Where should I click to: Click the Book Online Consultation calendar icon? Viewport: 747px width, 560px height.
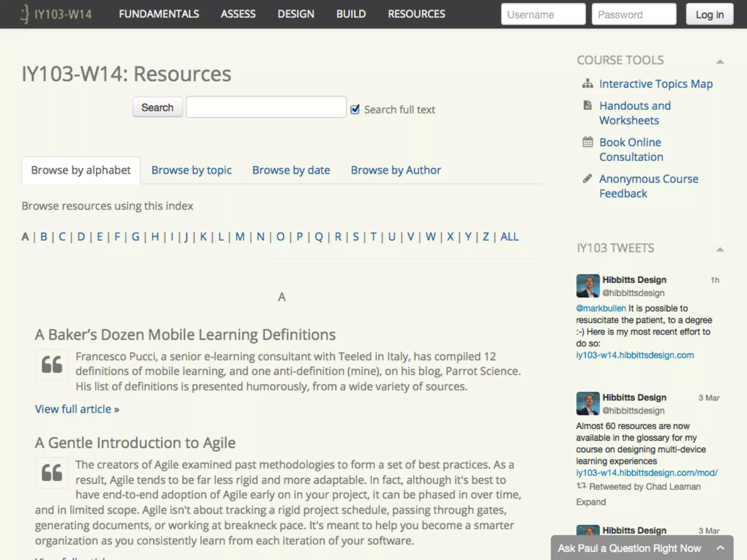coord(588,142)
